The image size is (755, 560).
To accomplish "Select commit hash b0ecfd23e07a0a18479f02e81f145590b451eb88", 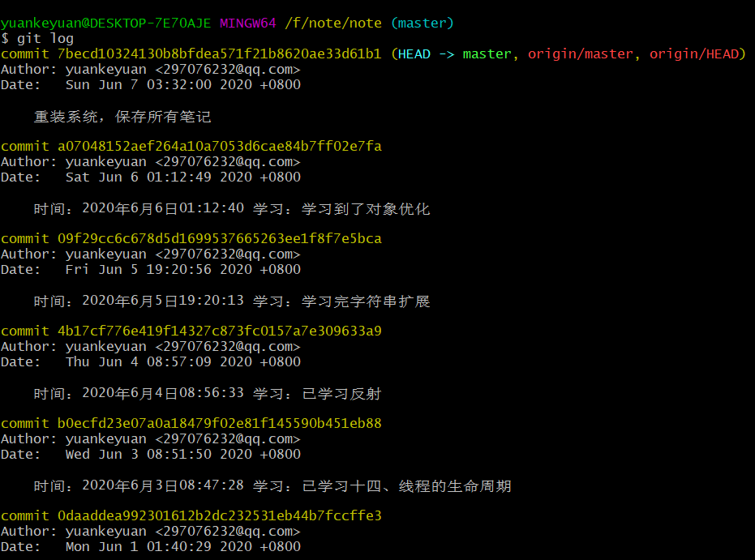I will pos(219,423).
